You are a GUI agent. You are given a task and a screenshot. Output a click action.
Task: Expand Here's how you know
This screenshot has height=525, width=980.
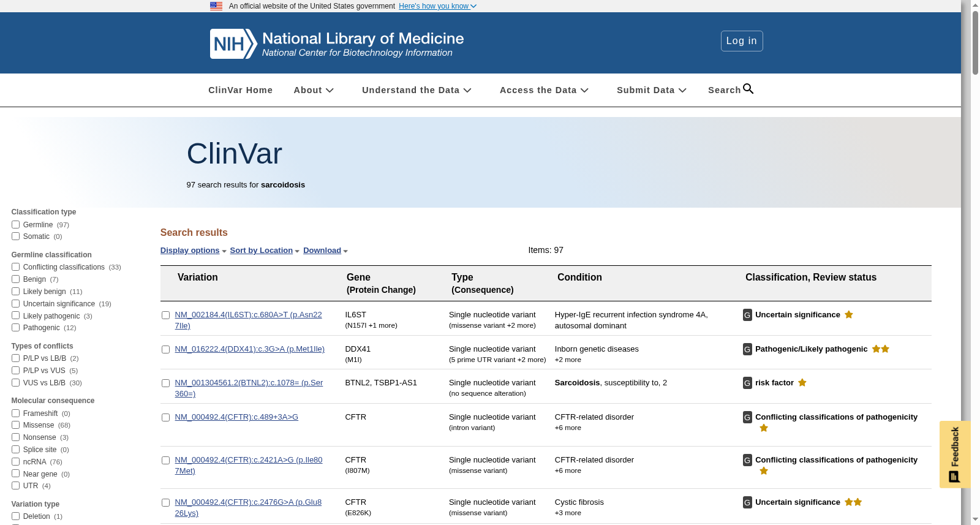coord(437,6)
